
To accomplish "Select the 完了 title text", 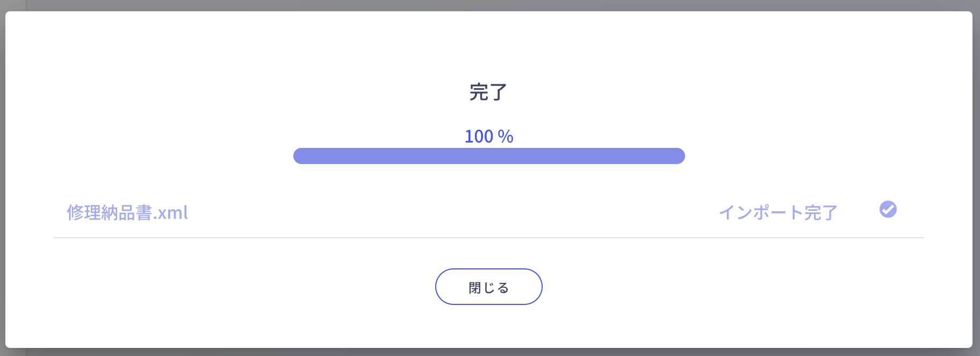I will [x=488, y=92].
